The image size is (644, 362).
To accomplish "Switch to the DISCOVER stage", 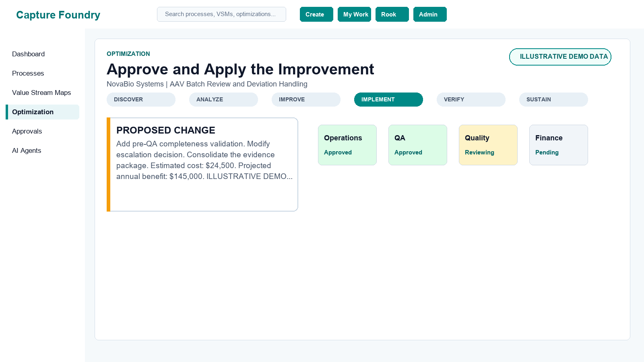I will pos(141,99).
